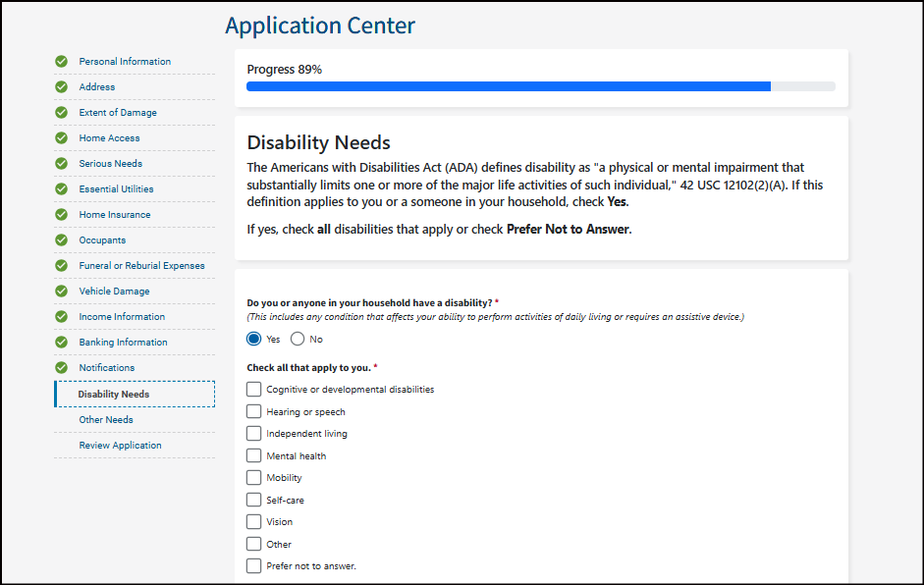Open the Other Needs section in sidebar

click(x=106, y=420)
